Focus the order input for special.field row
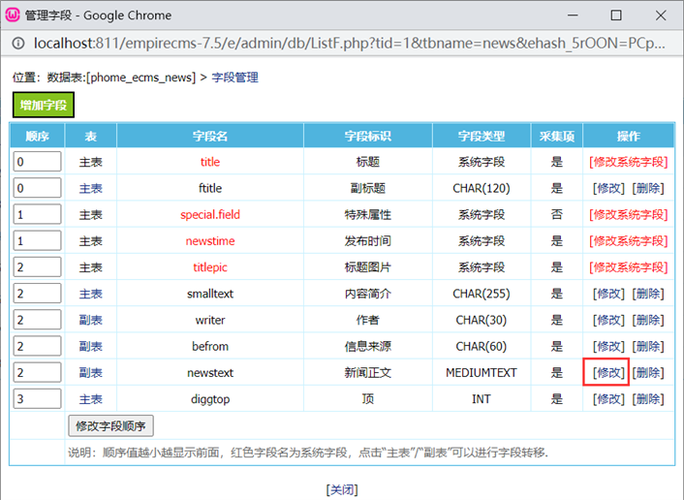Viewport: 684px width, 500px height. click(37, 214)
